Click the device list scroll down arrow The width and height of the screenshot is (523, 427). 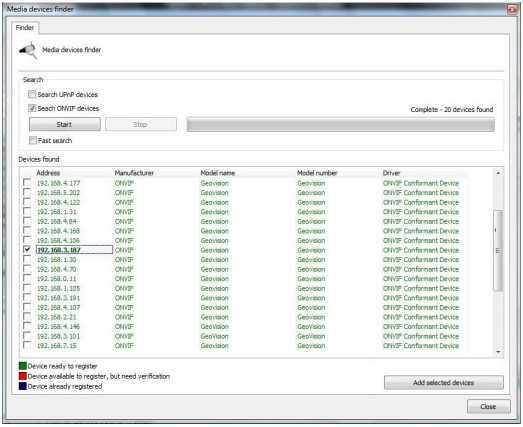498,352
